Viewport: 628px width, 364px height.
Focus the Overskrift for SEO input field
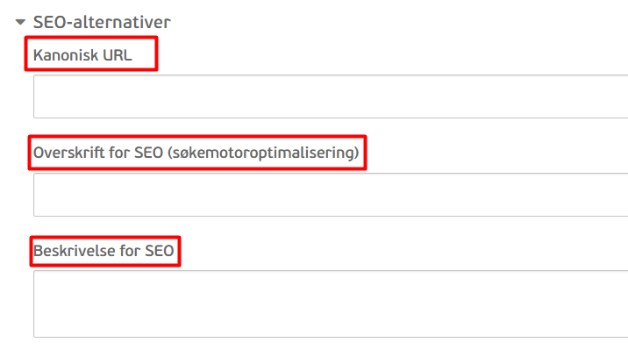(331, 195)
